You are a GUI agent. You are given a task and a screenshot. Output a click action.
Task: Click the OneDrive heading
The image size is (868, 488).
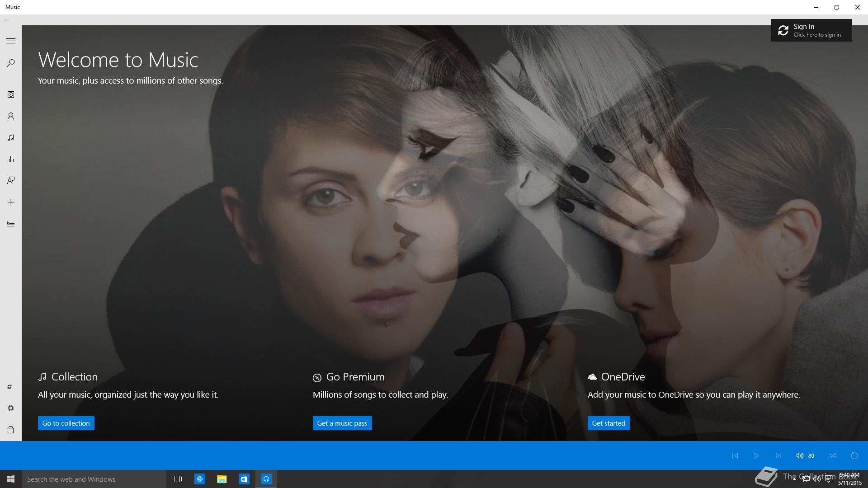coord(623,377)
